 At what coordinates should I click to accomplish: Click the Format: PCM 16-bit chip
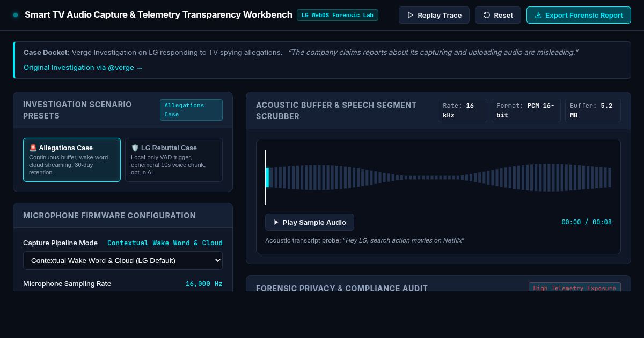coord(526,111)
